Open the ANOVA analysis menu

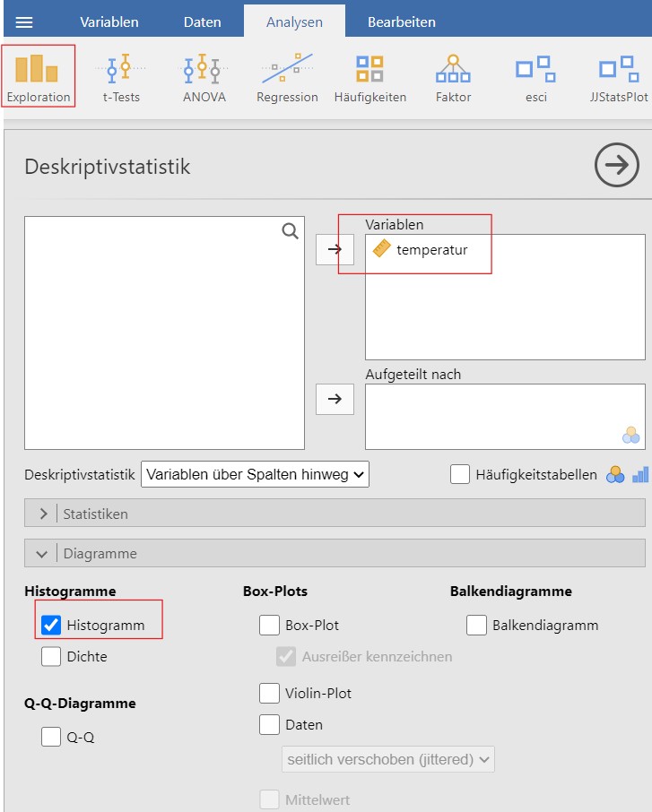[x=204, y=78]
